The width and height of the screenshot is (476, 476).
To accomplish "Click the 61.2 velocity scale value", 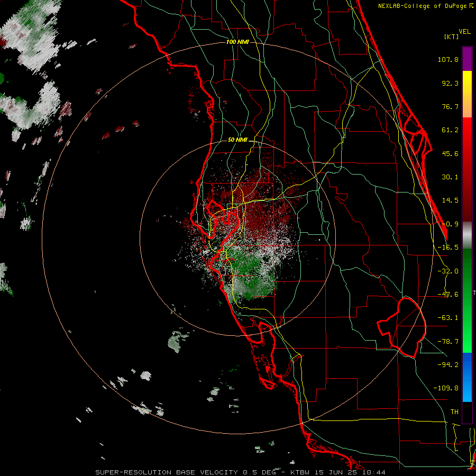I will click(x=450, y=130).
